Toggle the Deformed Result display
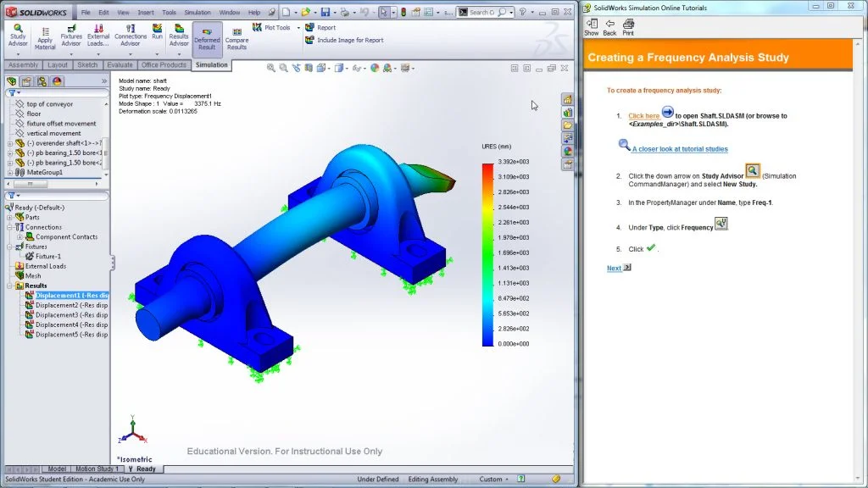 coord(207,38)
